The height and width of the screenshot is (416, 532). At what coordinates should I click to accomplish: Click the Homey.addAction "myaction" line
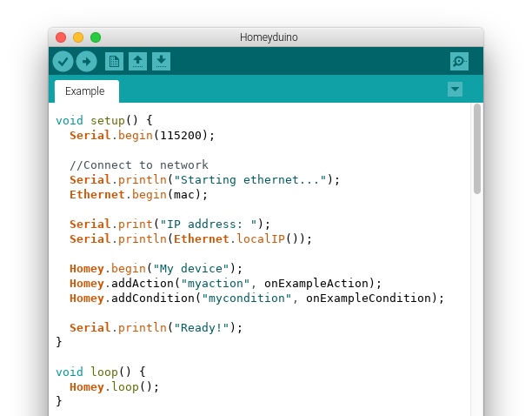[226, 284]
